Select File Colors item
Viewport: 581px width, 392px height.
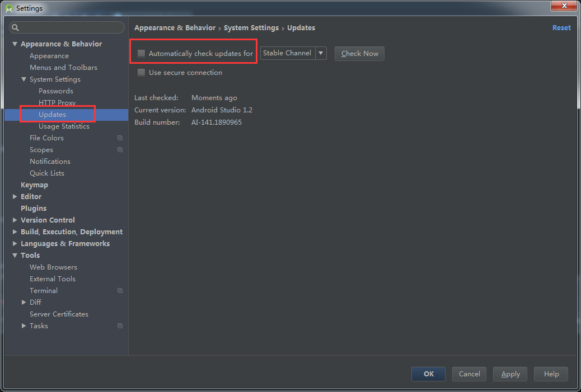46,138
